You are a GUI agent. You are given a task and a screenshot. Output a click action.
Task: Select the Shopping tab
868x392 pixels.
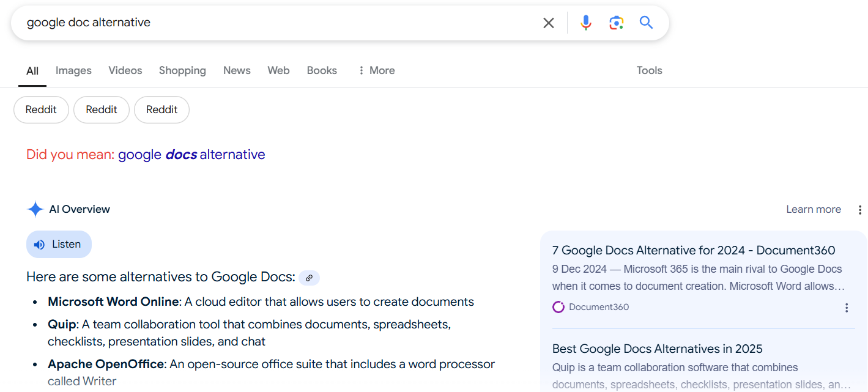(x=182, y=70)
